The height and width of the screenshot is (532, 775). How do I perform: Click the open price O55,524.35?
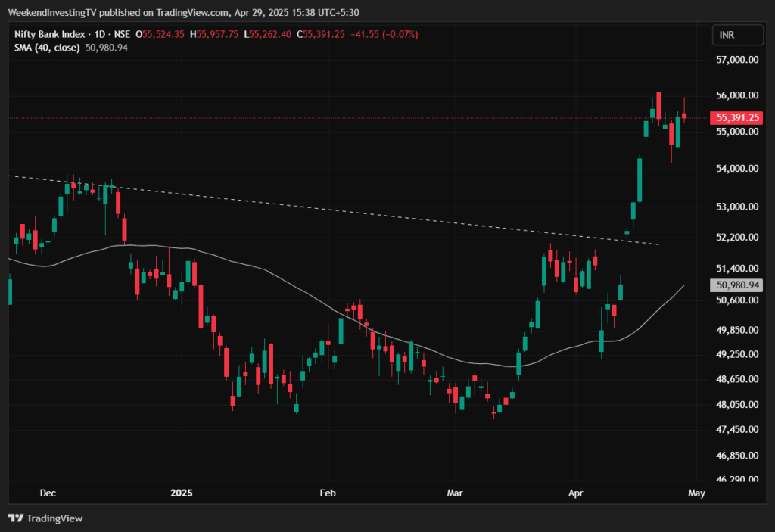point(160,35)
